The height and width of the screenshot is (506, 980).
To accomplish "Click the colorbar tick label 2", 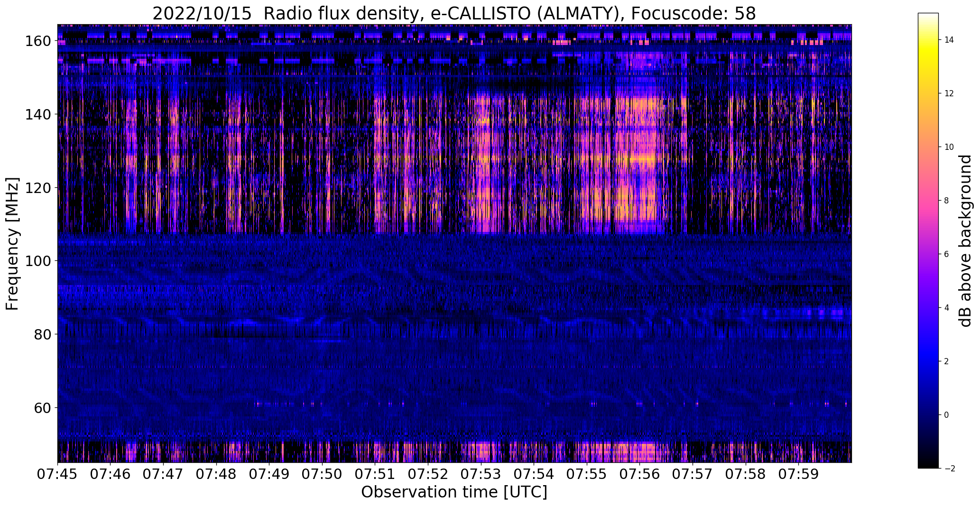I will coord(947,361).
